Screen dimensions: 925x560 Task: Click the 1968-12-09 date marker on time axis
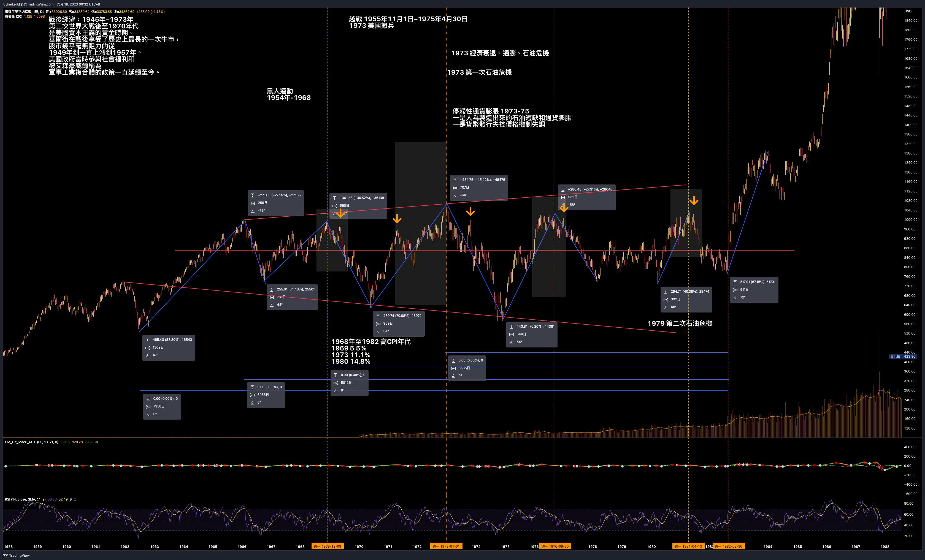[x=327, y=547]
